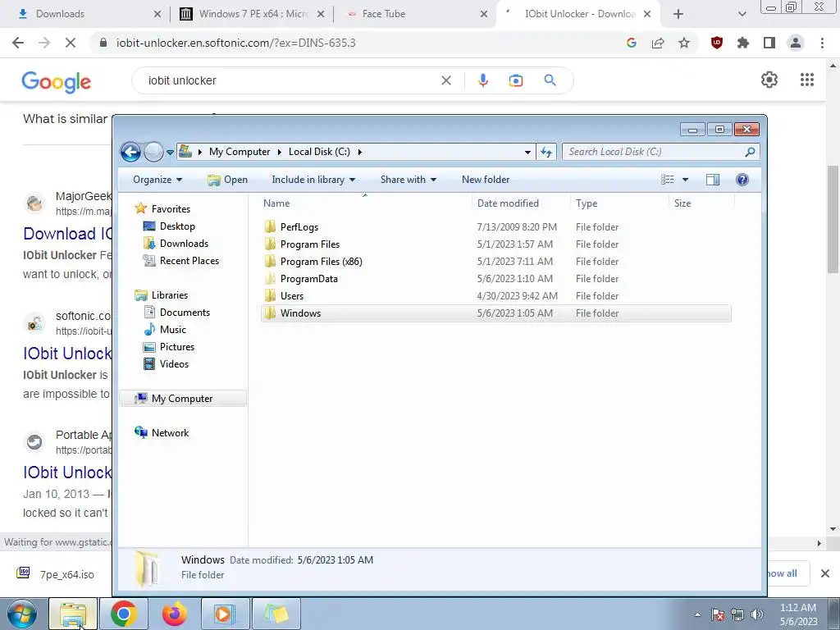Select My Computer in navigation pane
Image resolution: width=840 pixels, height=630 pixels.
[183, 399]
